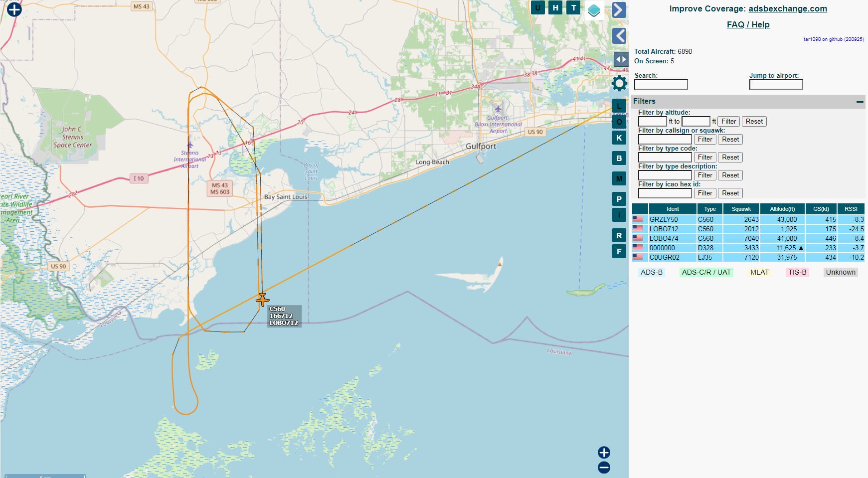
Task: Apply the altitude Filter button
Action: [728, 121]
